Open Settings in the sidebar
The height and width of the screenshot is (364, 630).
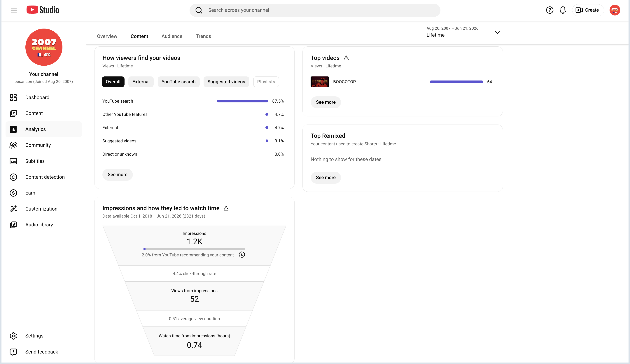[x=44, y=336]
